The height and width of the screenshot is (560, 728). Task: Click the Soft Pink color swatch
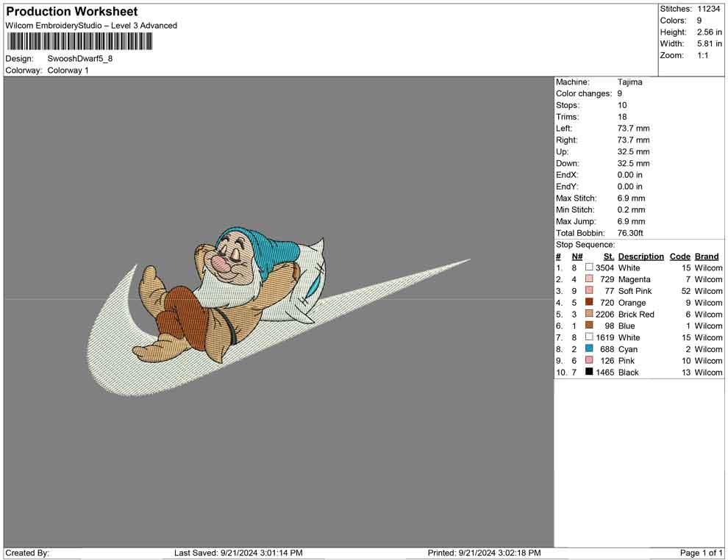589,291
